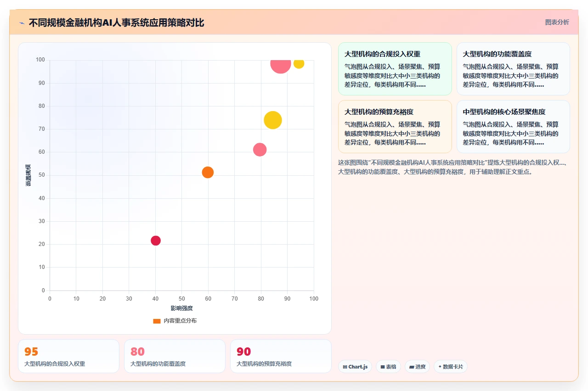Click the Chart.js tag
The height and width of the screenshot is (391, 588).
click(355, 367)
